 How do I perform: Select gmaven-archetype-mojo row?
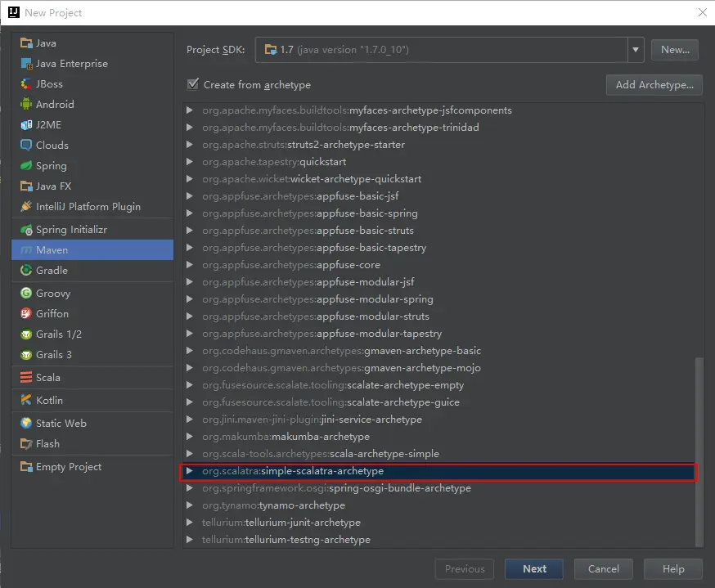pyautogui.click(x=439, y=368)
